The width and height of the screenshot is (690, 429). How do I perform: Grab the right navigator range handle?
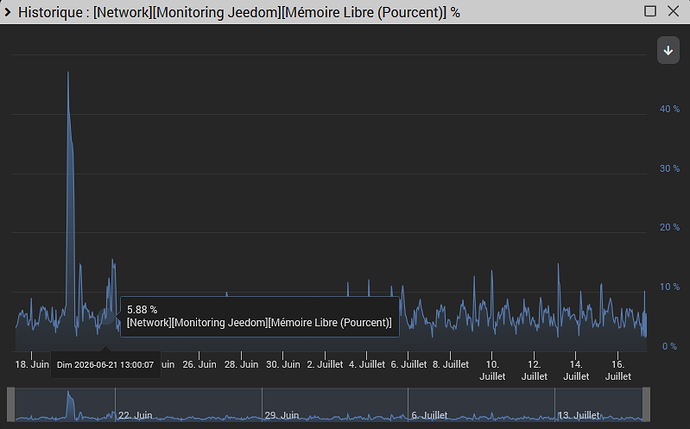(x=646, y=404)
